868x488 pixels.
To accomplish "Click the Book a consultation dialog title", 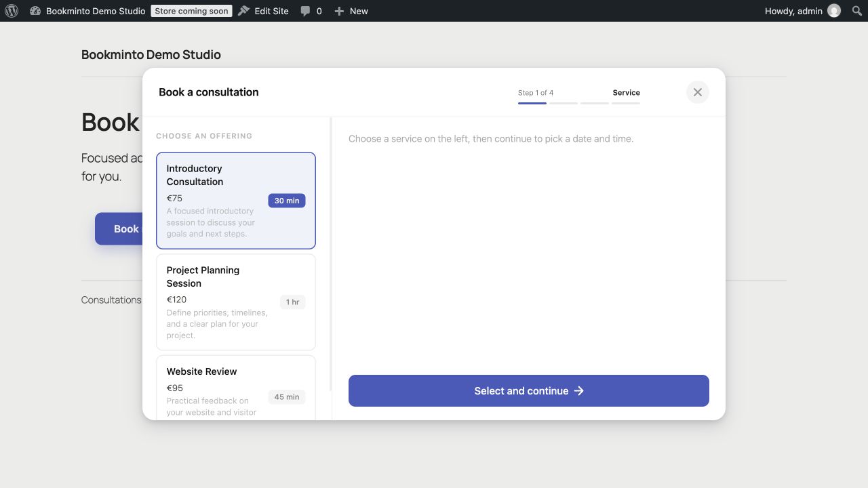I will click(x=209, y=92).
